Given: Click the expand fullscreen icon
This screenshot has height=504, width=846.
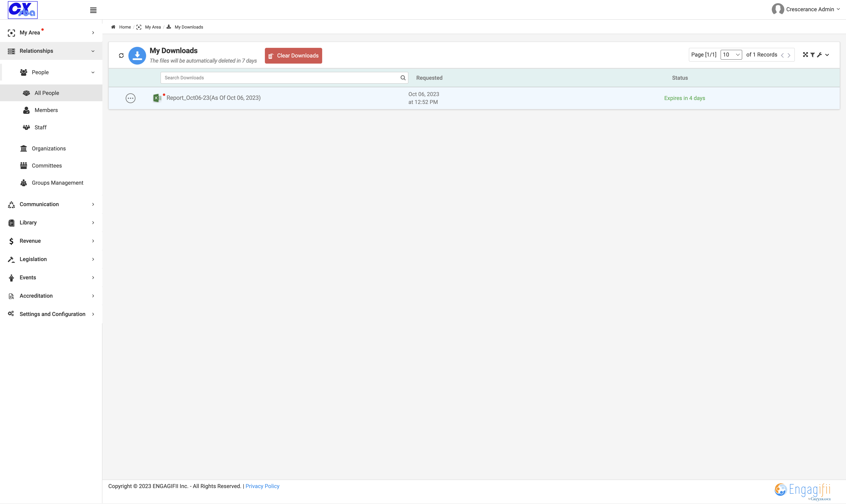Looking at the screenshot, I should click(x=805, y=55).
